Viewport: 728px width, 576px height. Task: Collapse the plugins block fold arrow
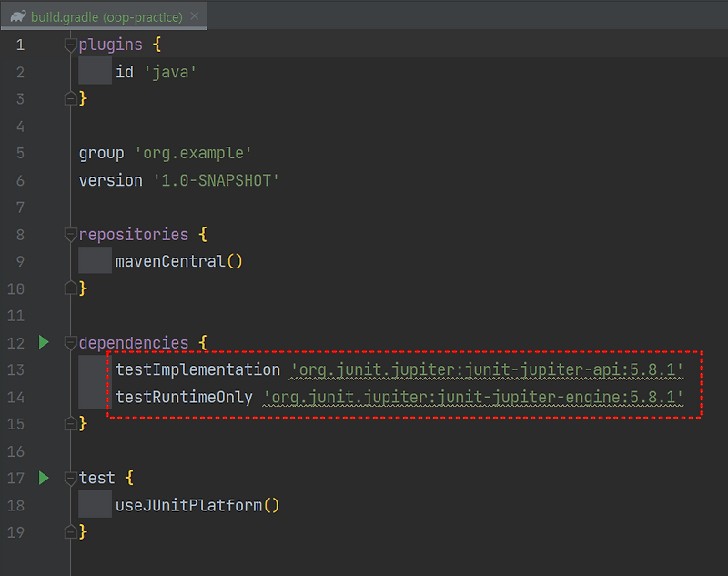70,44
